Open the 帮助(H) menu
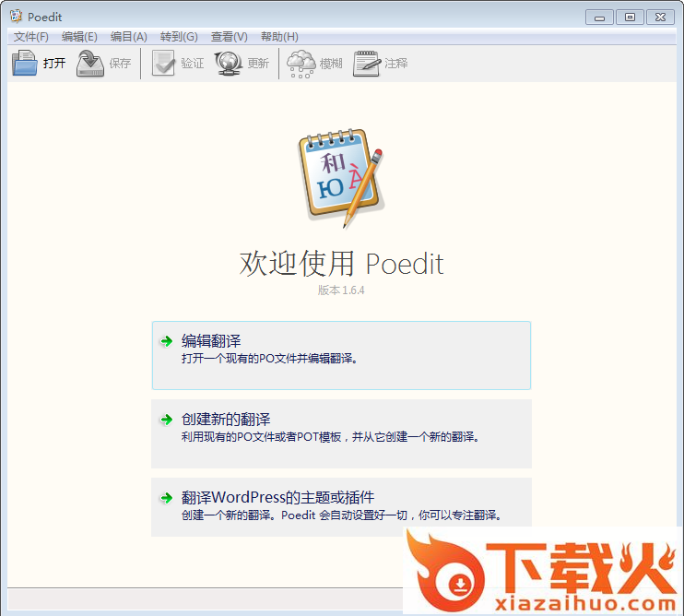The width and height of the screenshot is (684, 616). coord(279,37)
